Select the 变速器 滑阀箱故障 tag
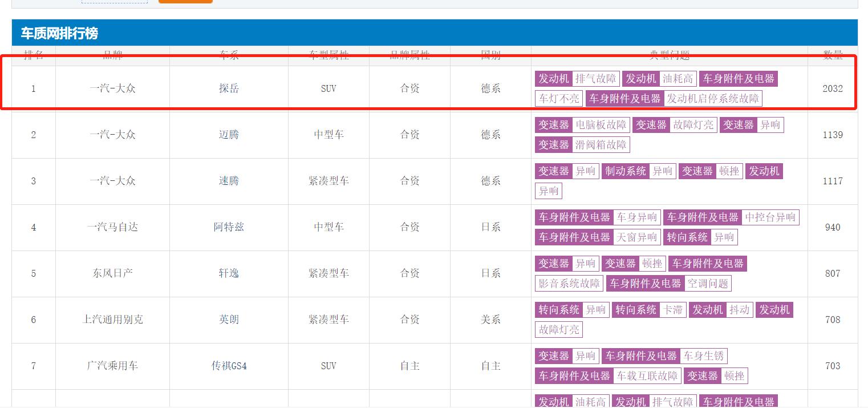Viewport: 868px width, 408px height. tap(582, 145)
